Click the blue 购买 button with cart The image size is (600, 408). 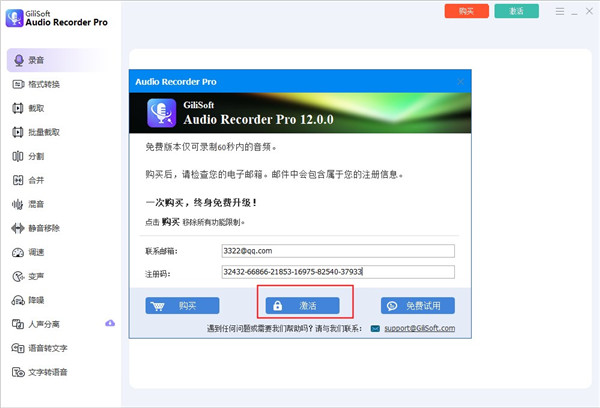click(x=182, y=306)
